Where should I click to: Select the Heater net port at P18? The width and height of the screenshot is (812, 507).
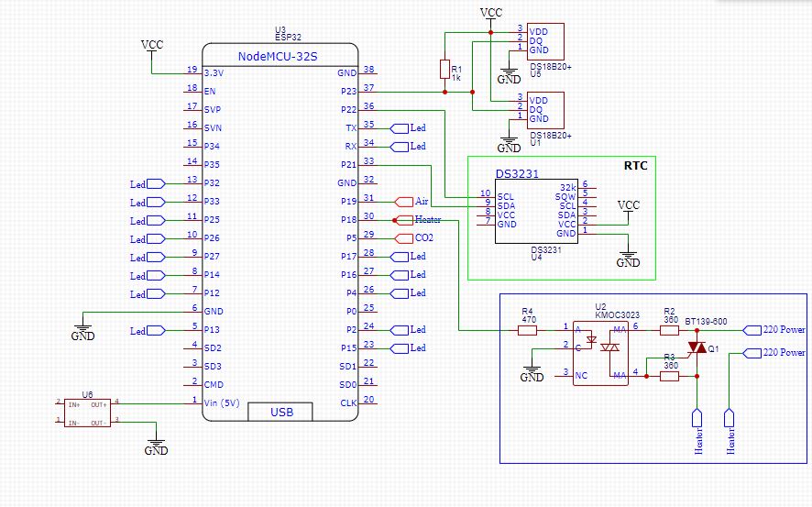pos(403,220)
